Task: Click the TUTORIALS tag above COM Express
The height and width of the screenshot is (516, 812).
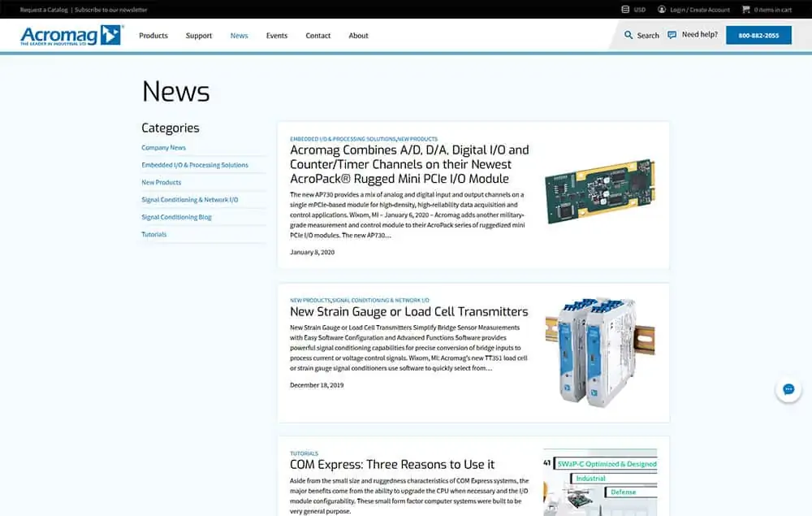Action: 304,453
